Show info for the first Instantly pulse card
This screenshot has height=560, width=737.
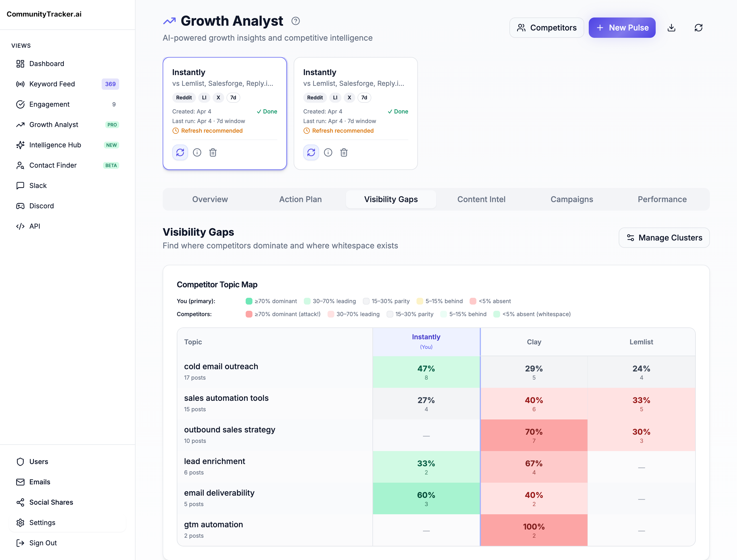(x=197, y=152)
